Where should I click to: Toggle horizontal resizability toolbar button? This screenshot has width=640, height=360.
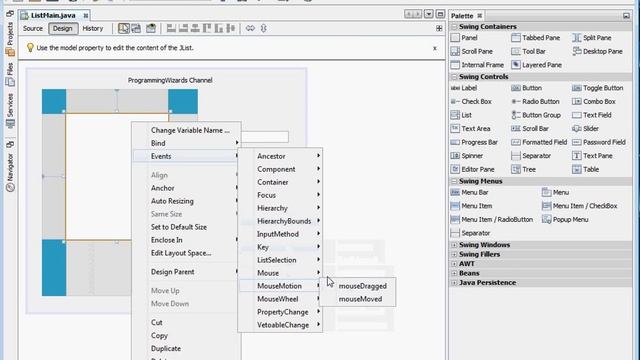[x=250, y=28]
